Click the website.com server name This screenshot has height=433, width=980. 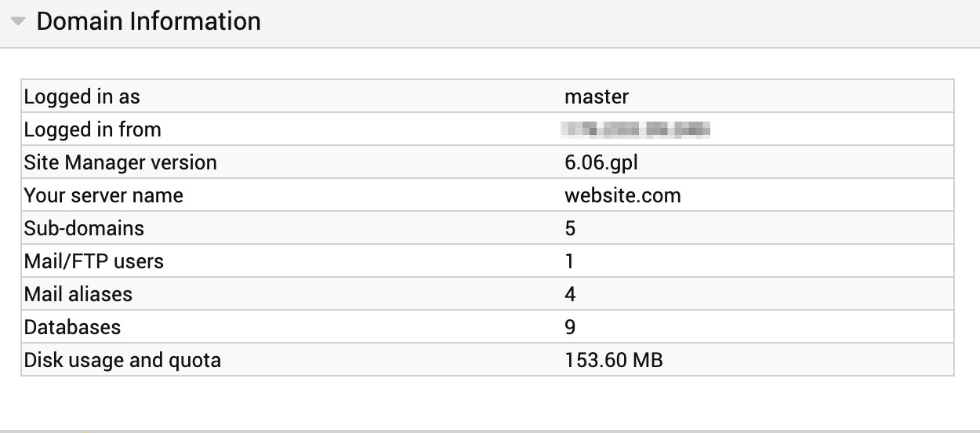(622, 195)
